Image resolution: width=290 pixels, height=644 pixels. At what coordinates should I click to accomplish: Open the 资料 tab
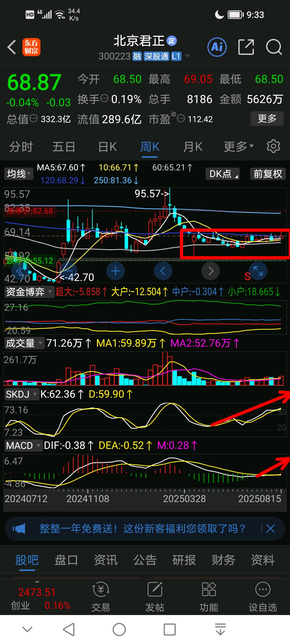263,560
